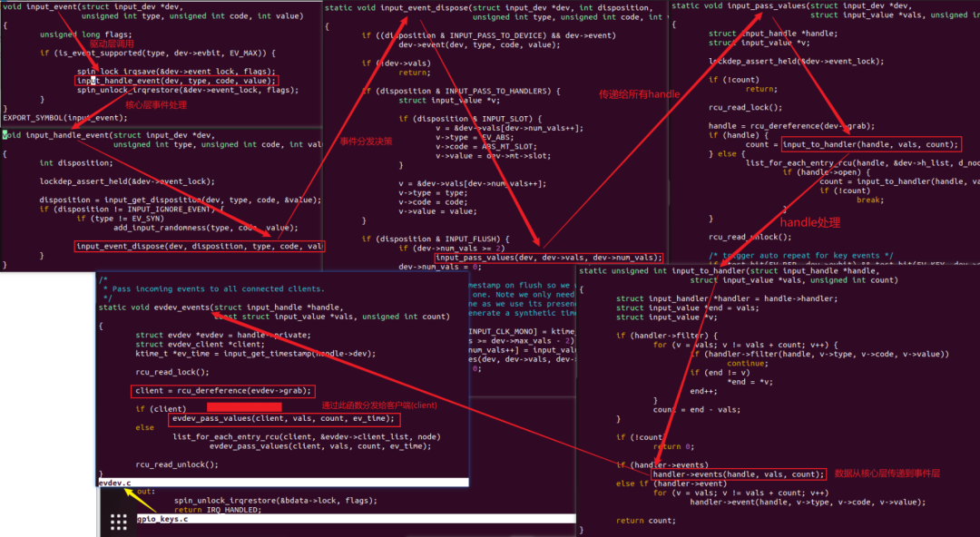Viewport: 980px width, 537px height.
Task: Click handler->events(handle, vals, count) call
Action: tap(738, 474)
